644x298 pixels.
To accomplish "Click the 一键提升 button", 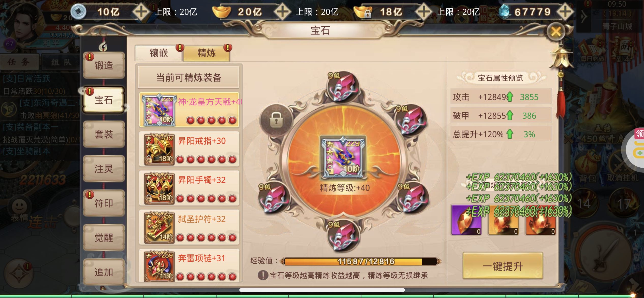I will 503,266.
